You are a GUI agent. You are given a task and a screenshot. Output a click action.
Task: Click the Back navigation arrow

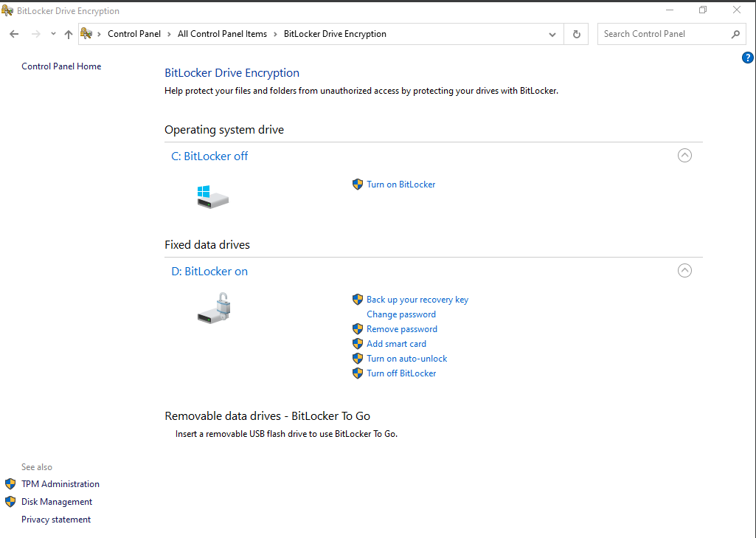[x=14, y=34]
